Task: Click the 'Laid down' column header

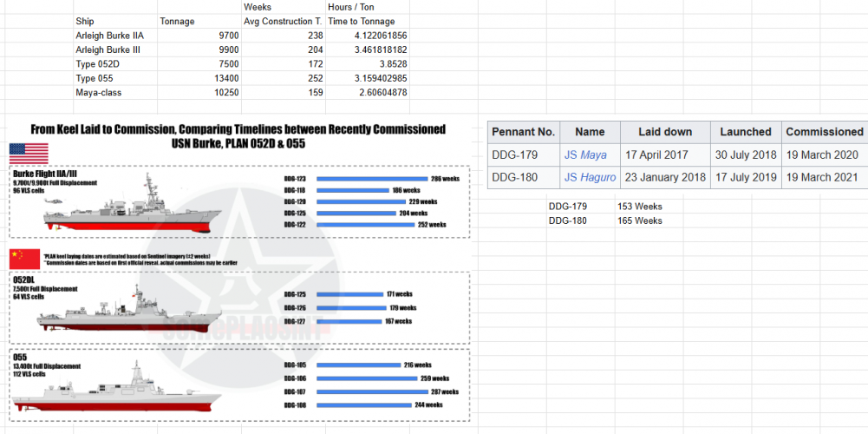Action: pyautogui.click(x=665, y=132)
